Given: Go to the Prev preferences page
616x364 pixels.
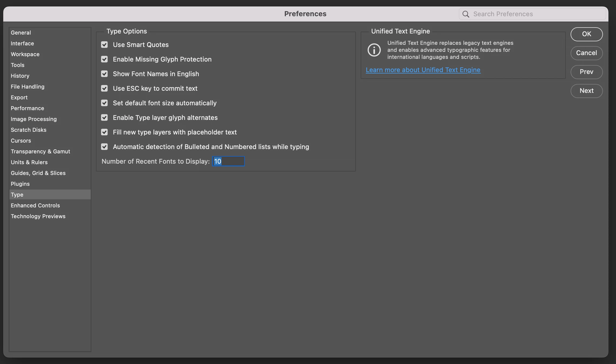Looking at the screenshot, I should (586, 72).
